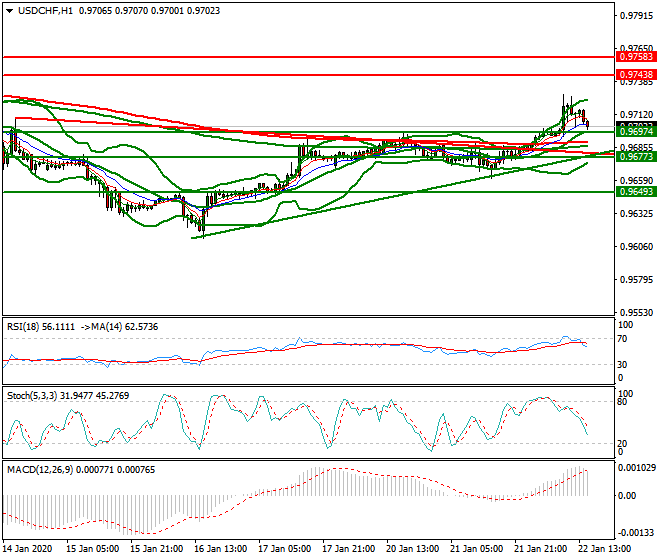Click the 14 Jan 2020 time axis label
Viewport: 660px width, 560px height.
[x=27, y=549]
